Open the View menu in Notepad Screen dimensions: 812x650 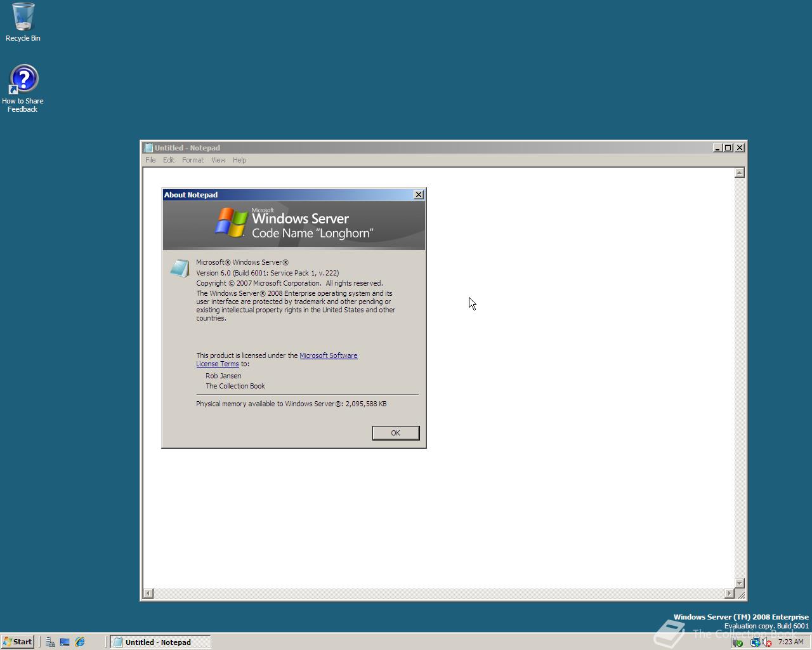[218, 160]
